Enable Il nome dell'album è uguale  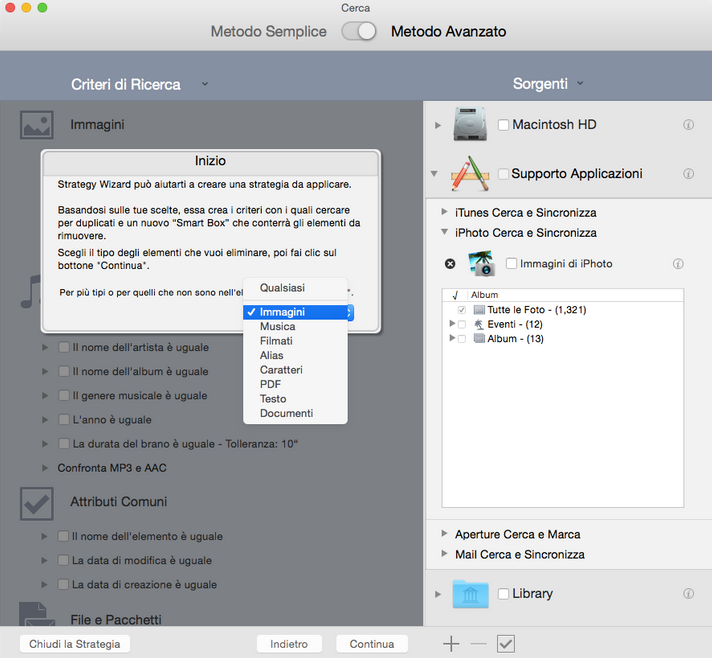(x=64, y=371)
